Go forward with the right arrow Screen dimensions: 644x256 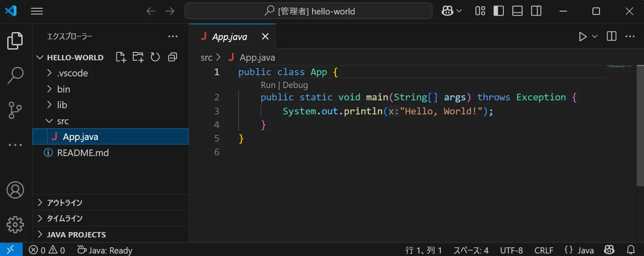(170, 11)
